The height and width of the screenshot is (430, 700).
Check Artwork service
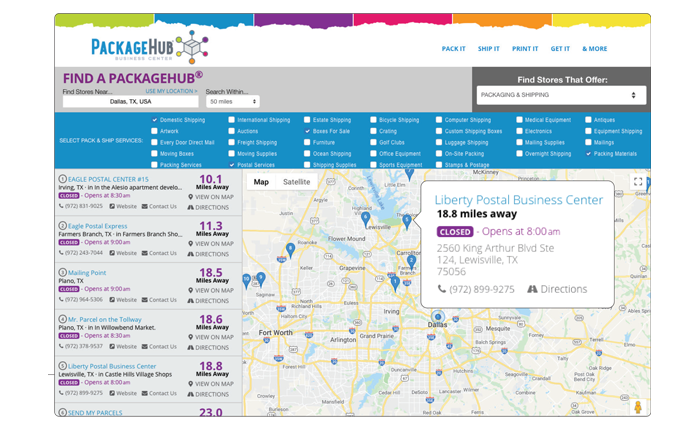point(154,131)
